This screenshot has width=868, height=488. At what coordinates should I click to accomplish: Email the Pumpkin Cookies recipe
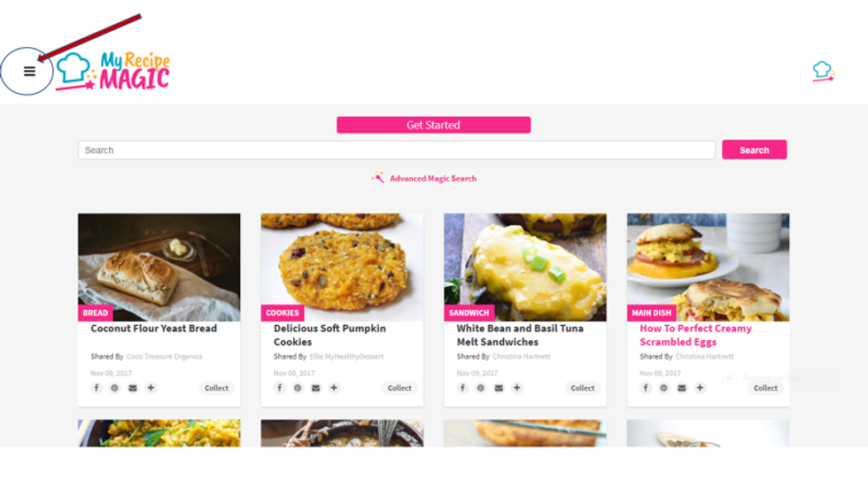[315, 388]
